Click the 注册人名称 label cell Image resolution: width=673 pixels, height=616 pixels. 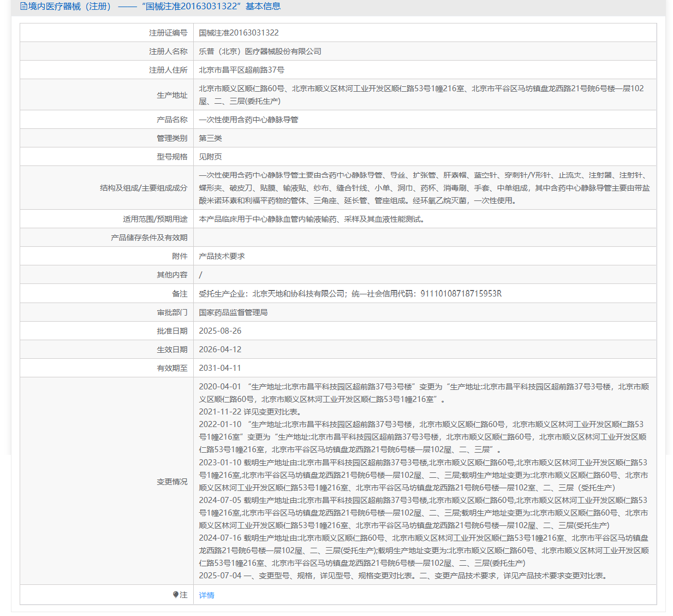coord(107,51)
